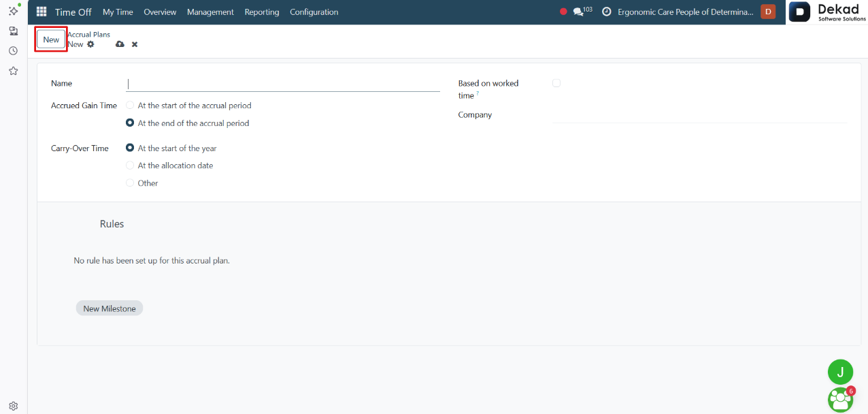Image resolution: width=868 pixels, height=414 pixels.
Task: Click the help question mark by worked time
Action: point(478,94)
